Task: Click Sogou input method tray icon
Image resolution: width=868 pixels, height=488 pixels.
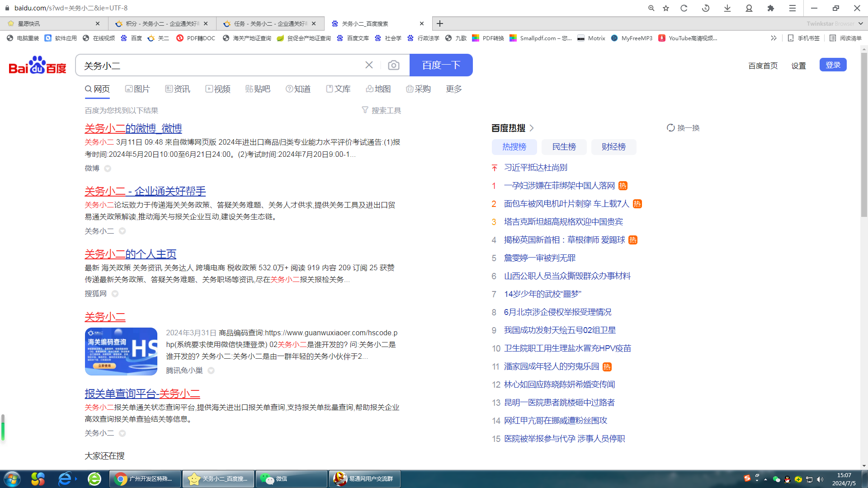Action: coord(747,478)
